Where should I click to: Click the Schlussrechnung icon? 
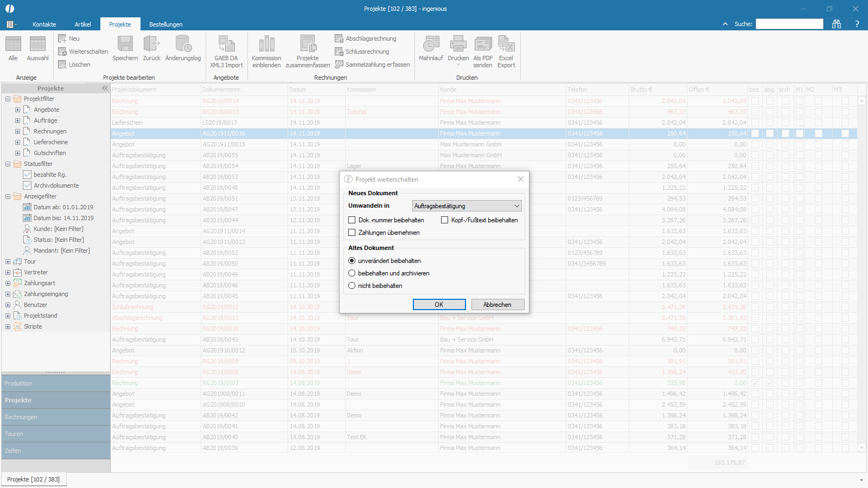(339, 52)
